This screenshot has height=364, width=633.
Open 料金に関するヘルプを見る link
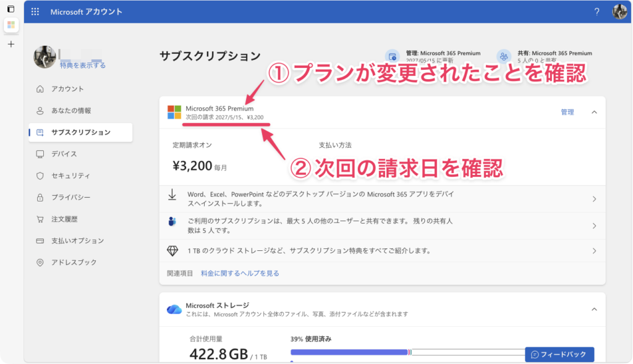(x=240, y=273)
